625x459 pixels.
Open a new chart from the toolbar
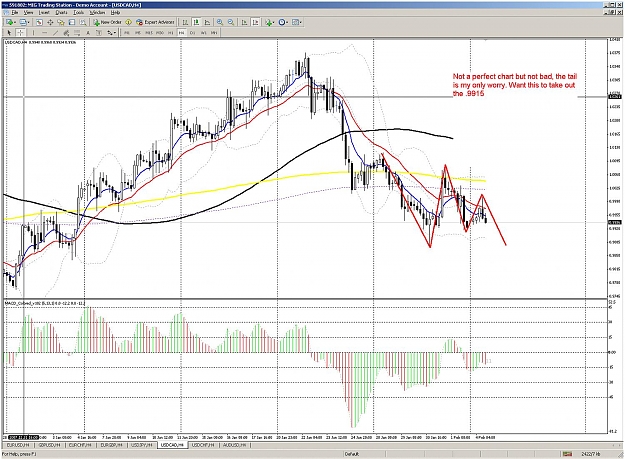tap(9, 22)
